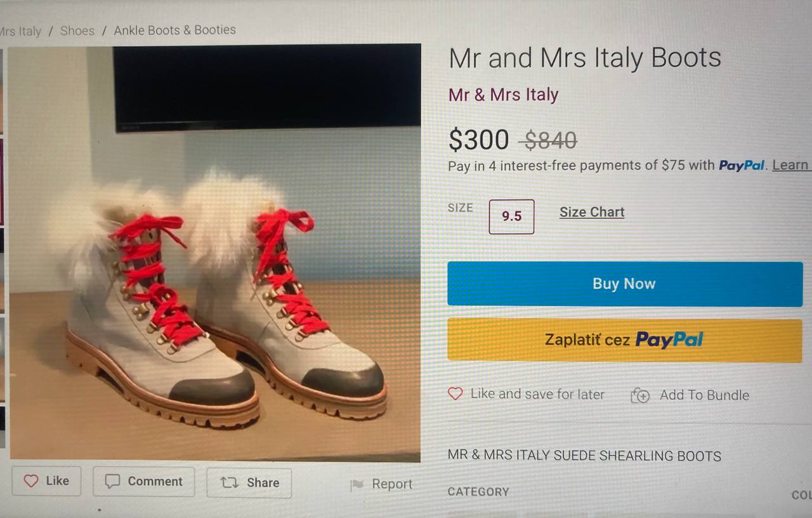This screenshot has width=812, height=518.
Task: Open the Learn more PayPal link
Action: pyautogui.click(x=791, y=165)
